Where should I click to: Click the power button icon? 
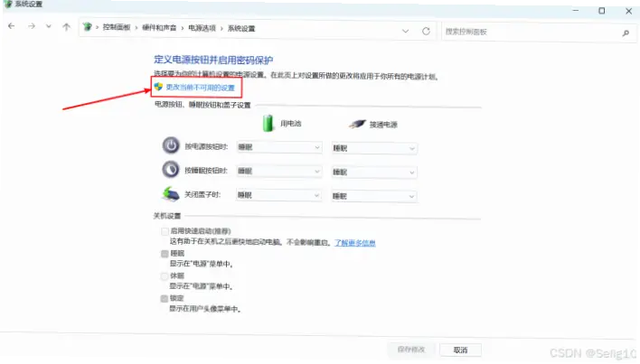tap(171, 145)
